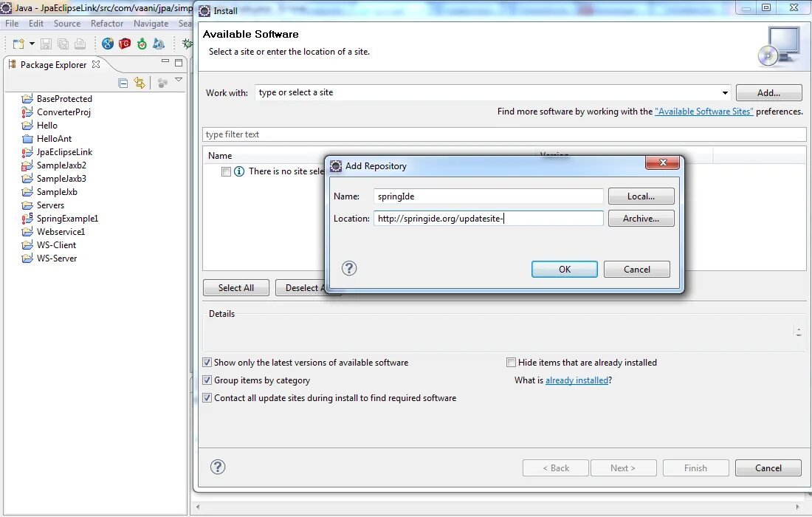812x517 pixels.
Task: Click the Print icon in toolbar
Action: tap(80, 44)
